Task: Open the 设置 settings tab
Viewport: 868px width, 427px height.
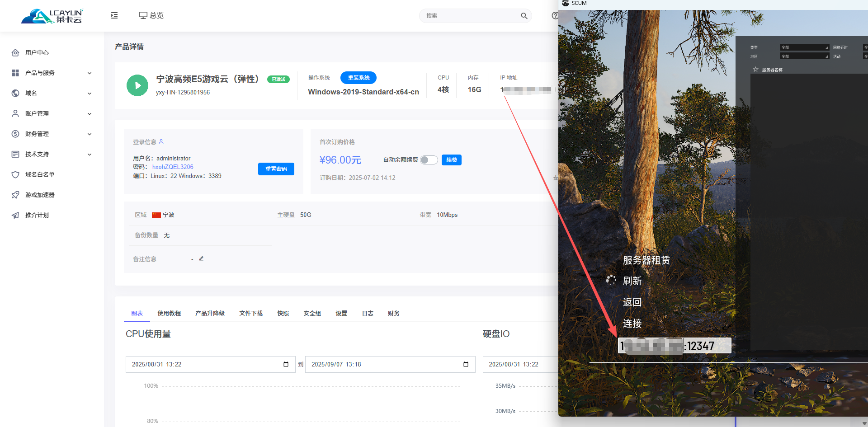Action: (341, 313)
